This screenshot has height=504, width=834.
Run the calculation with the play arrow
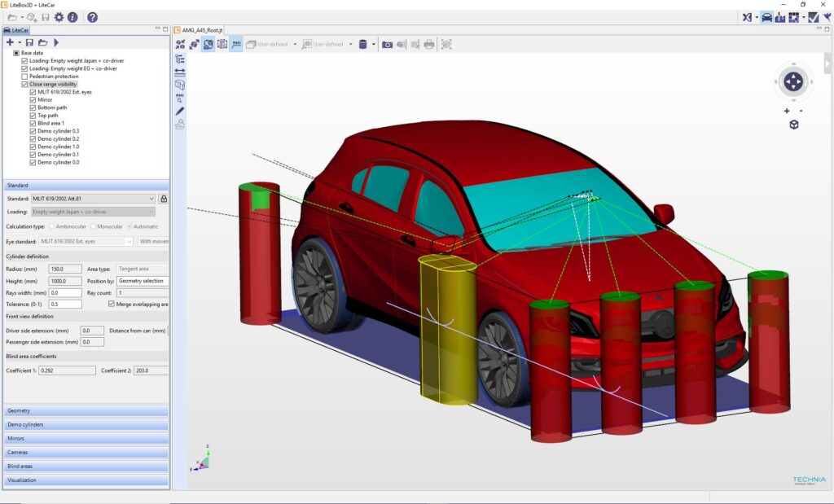tap(56, 42)
